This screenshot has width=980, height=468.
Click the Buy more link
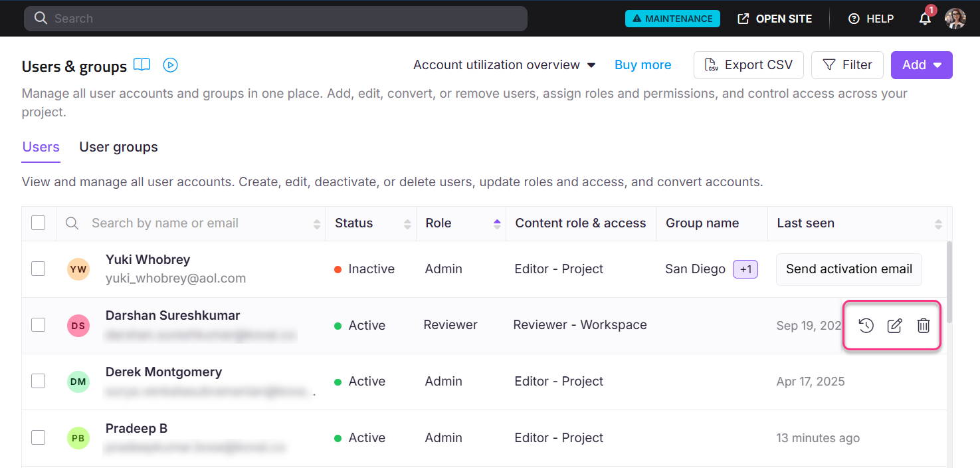(x=642, y=64)
